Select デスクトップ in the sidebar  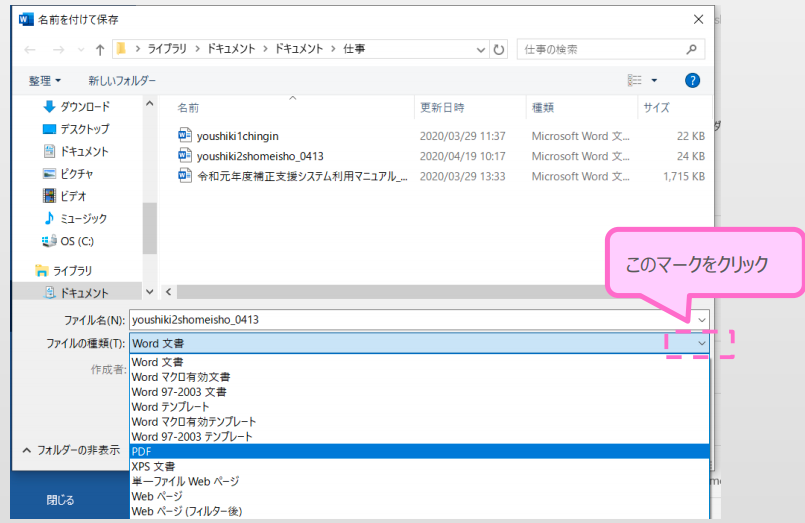tap(76, 129)
